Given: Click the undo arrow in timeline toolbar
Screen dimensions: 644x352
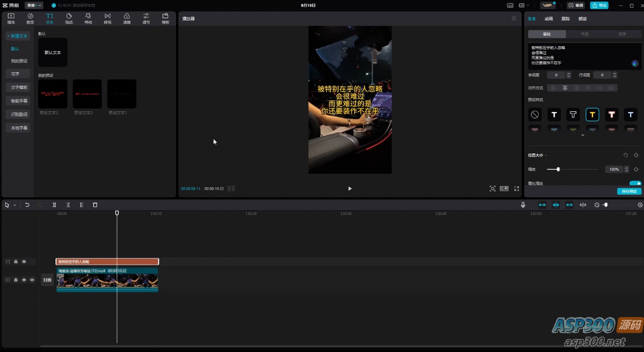Looking at the screenshot, I should [x=27, y=205].
